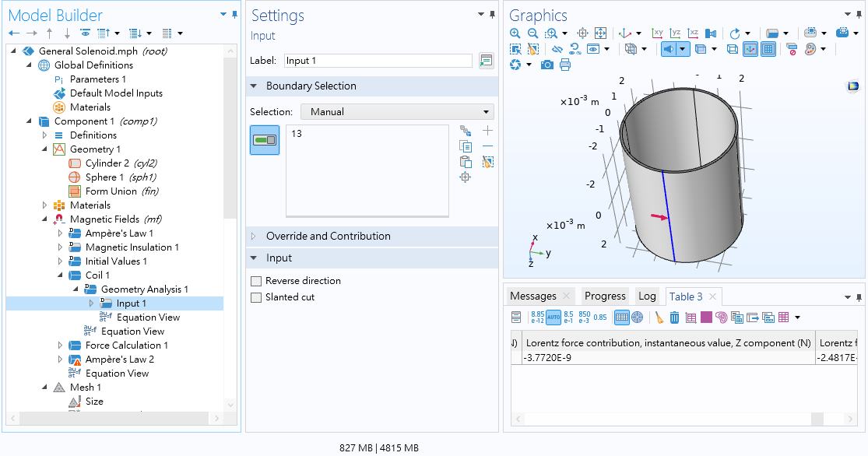Check the Slanted cut option
868x456 pixels.
(x=256, y=297)
